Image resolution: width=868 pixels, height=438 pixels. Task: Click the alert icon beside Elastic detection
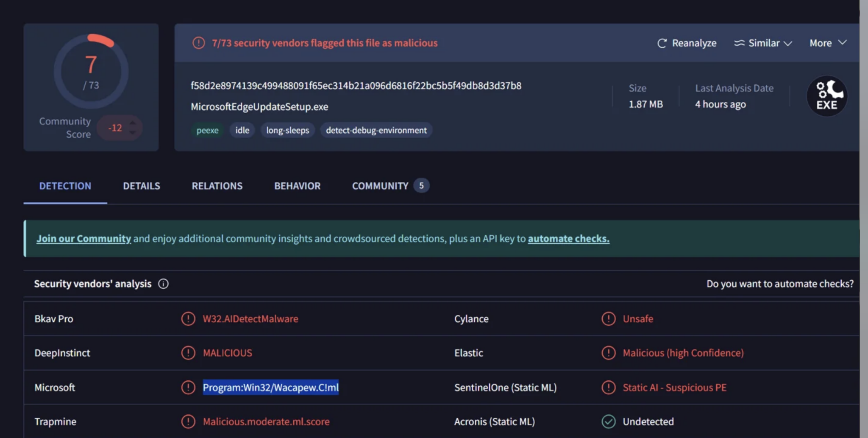point(609,352)
